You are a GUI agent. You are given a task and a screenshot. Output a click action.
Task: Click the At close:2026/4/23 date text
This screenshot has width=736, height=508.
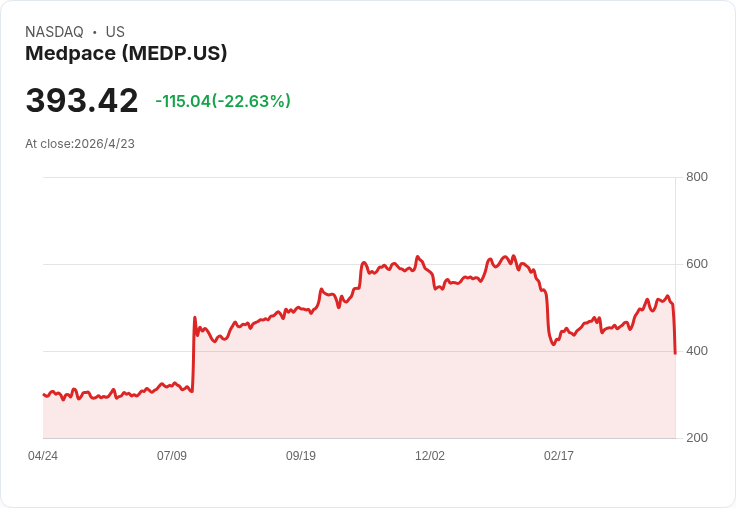[x=80, y=144]
